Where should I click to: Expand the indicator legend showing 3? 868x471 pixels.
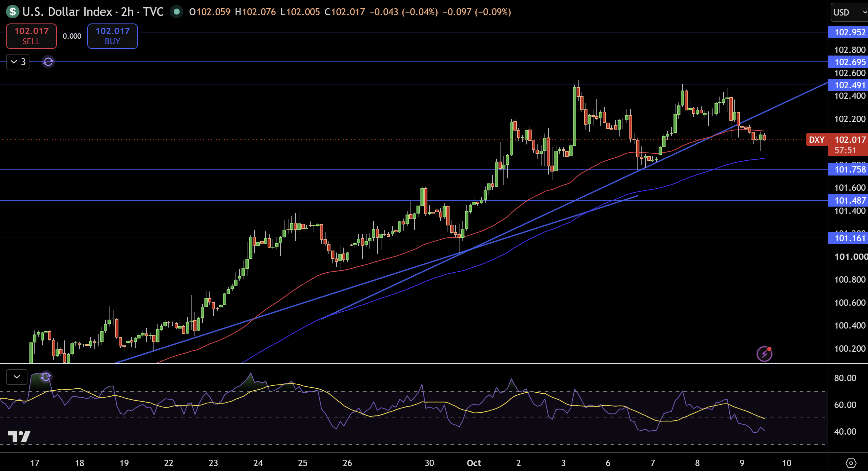point(18,61)
